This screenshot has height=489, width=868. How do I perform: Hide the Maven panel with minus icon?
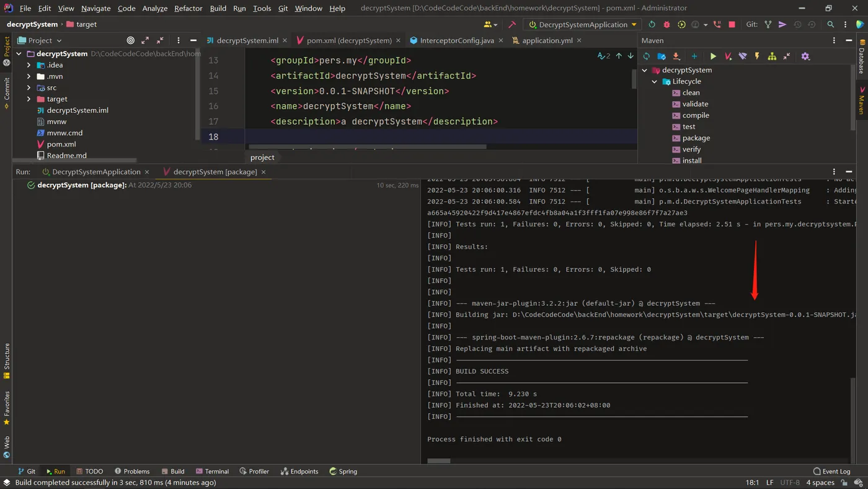(849, 40)
